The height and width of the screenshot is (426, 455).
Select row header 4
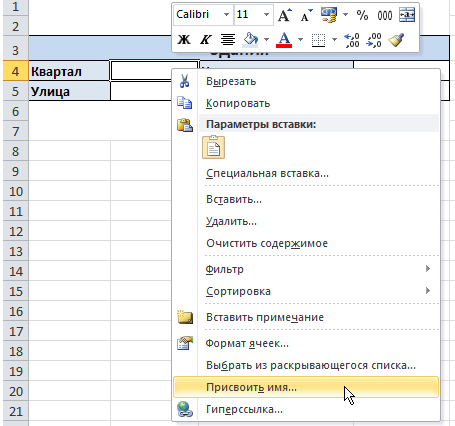[16, 71]
